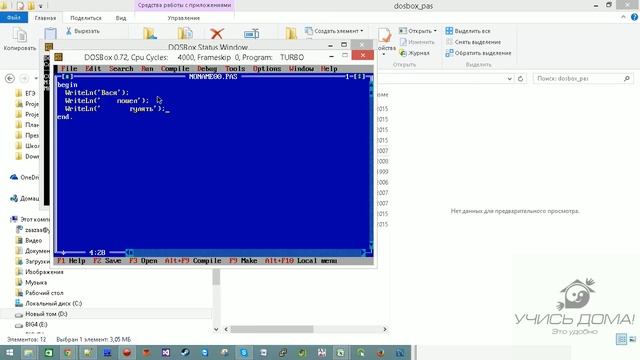Close the NONAME00.PAS editor window box
Image resolution: width=640 pixels, height=360 pixels.
pyautogui.click(x=67, y=76)
